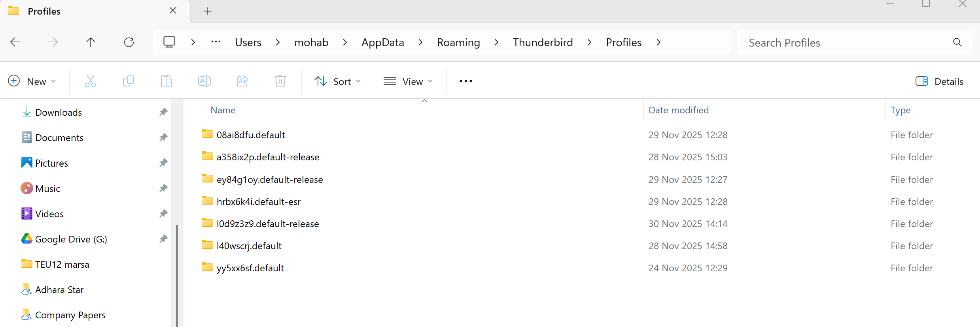Click the Share icon in toolbar
This screenshot has width=980, height=327.
point(242,81)
